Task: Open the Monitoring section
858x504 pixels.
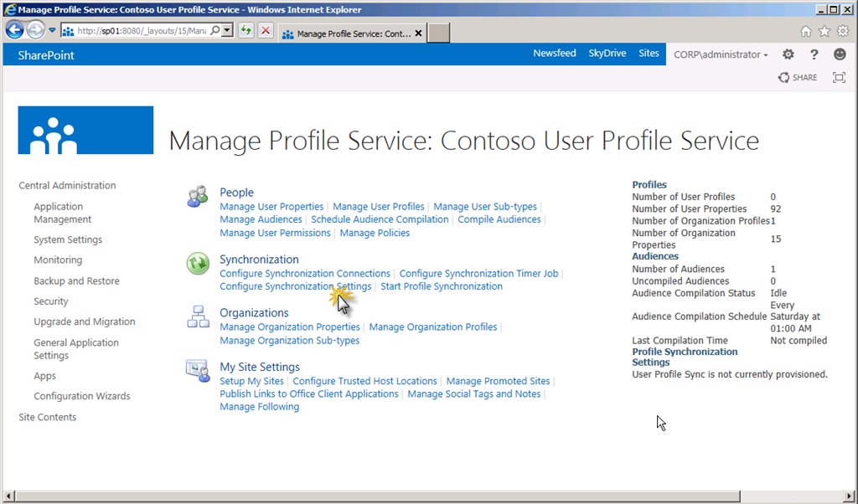Action: tap(58, 260)
